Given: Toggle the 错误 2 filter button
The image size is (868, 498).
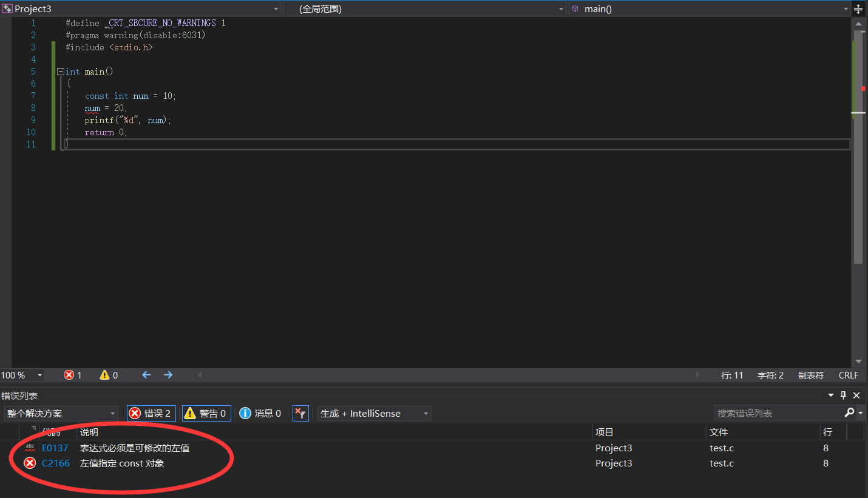Looking at the screenshot, I should click(x=152, y=413).
